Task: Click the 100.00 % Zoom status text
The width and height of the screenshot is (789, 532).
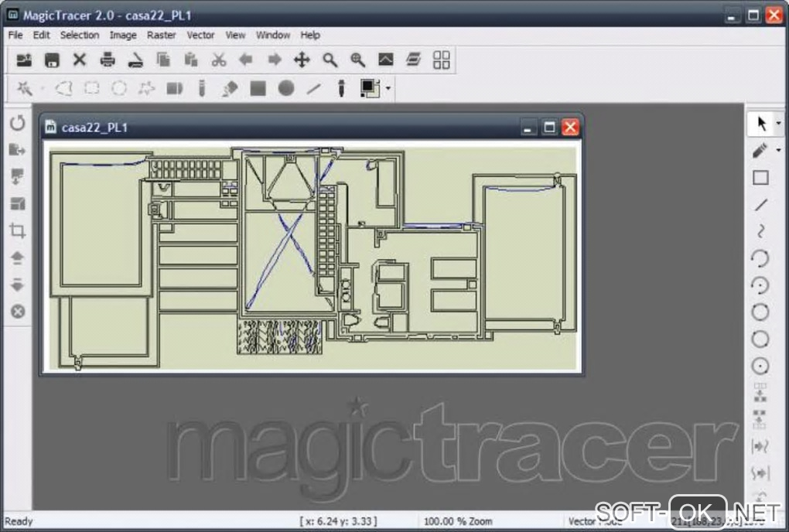Action: pyautogui.click(x=457, y=521)
